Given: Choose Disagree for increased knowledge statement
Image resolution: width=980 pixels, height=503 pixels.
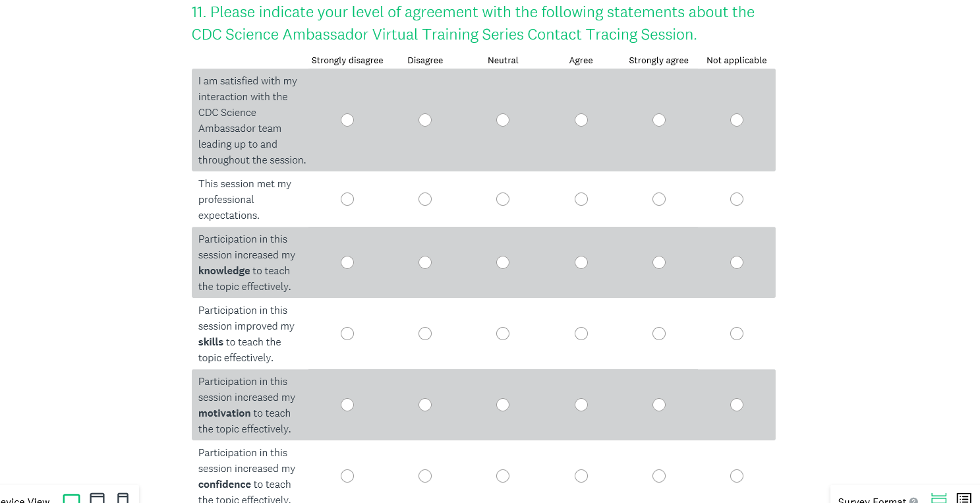Looking at the screenshot, I should 425,262.
